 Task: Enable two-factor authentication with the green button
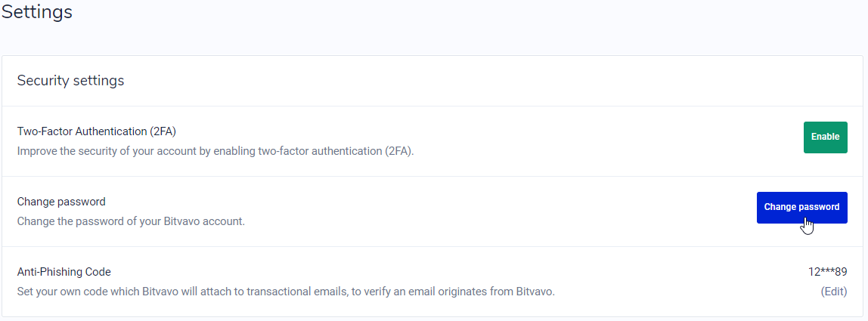[826, 137]
